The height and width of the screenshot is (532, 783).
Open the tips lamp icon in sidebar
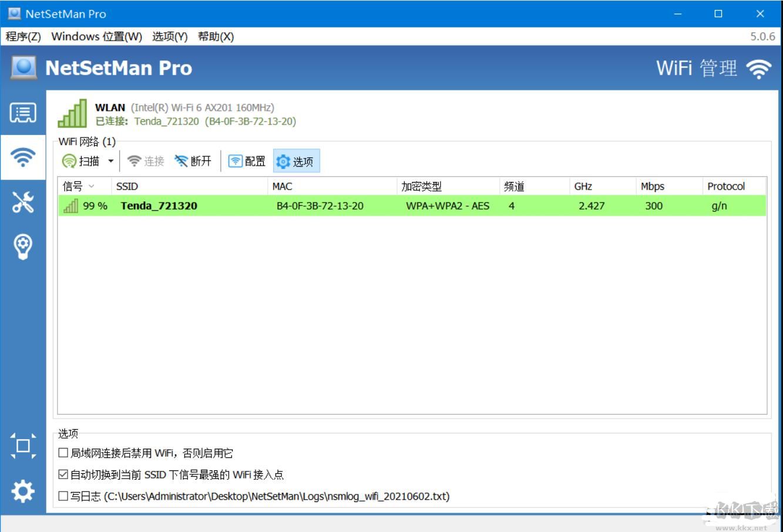[x=23, y=247]
